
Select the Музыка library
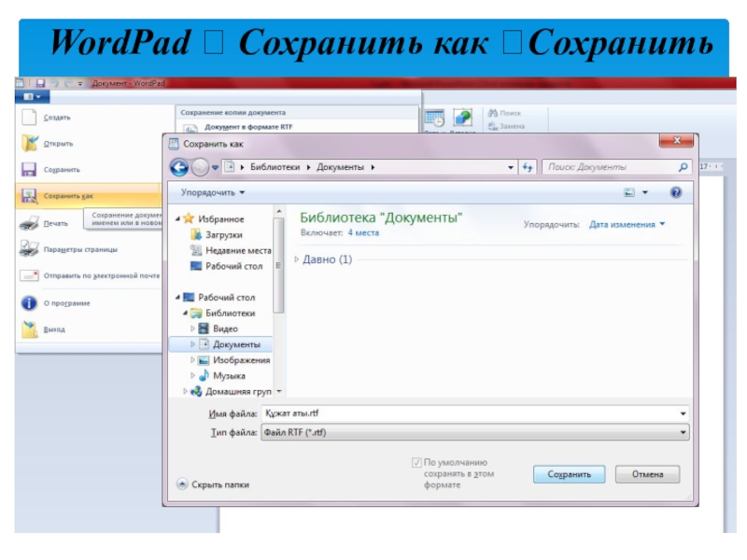coord(221,376)
